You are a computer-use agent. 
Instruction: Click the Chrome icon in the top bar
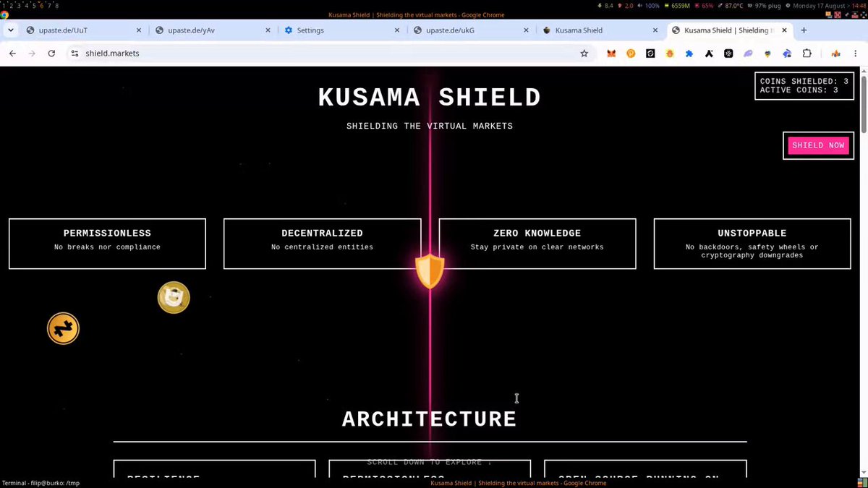[4, 14]
